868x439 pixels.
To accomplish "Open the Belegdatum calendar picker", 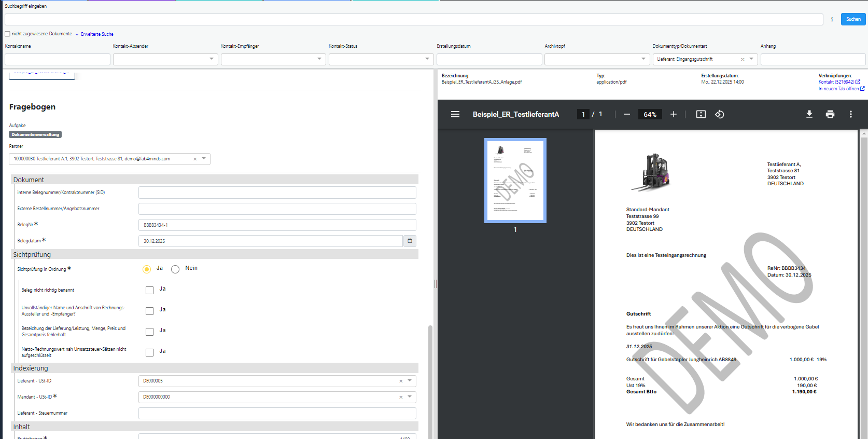I will 410,241.
